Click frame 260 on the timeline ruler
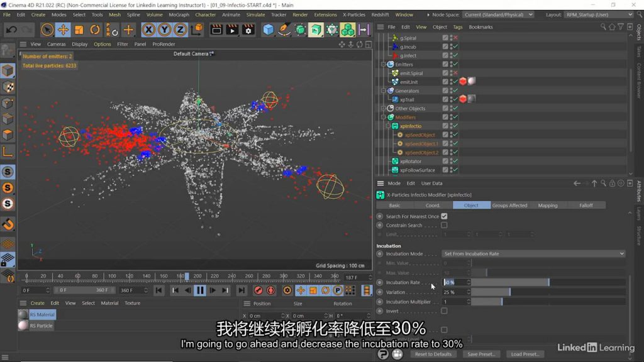The image size is (644, 362). (x=249, y=277)
